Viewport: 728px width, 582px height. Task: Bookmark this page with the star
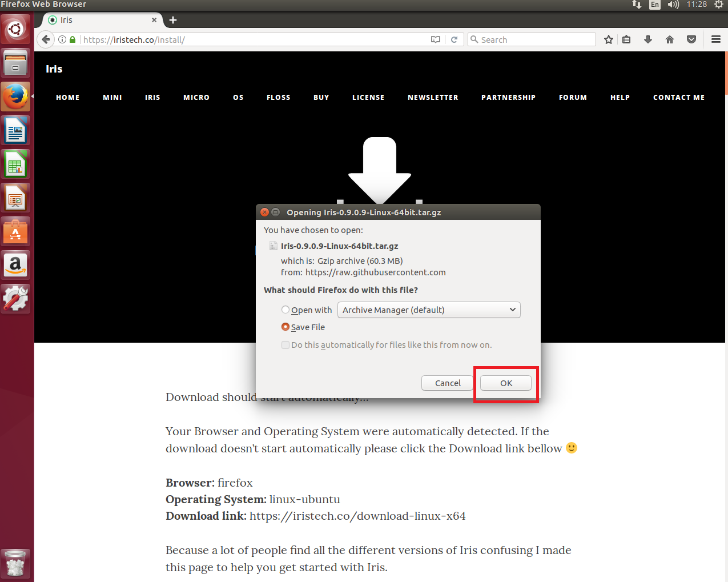(x=609, y=39)
